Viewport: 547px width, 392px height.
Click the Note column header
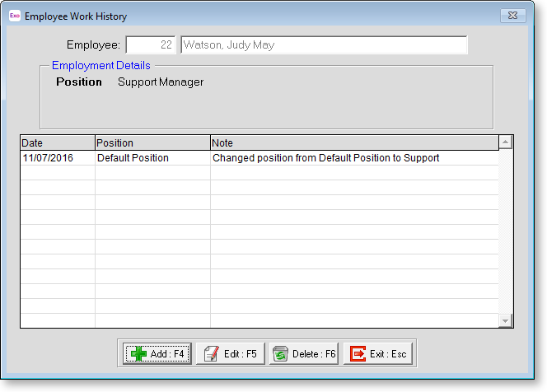tap(354, 143)
